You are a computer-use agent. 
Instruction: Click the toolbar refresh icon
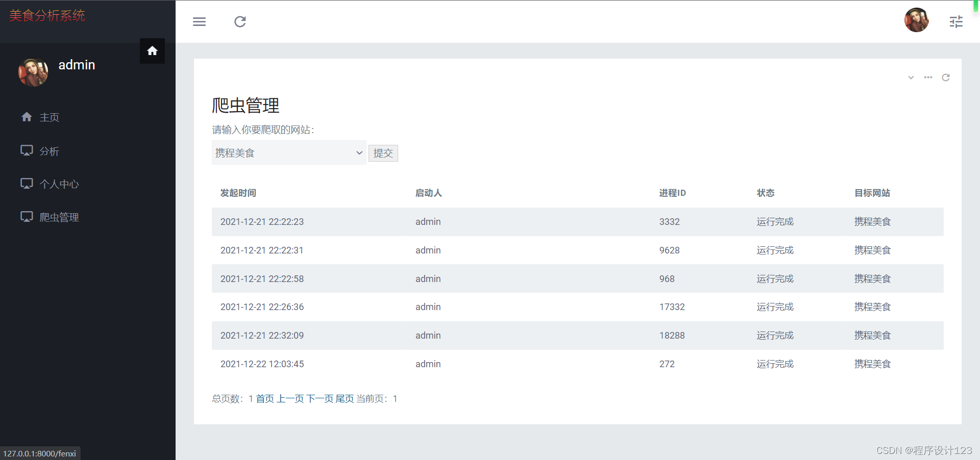(x=240, y=21)
